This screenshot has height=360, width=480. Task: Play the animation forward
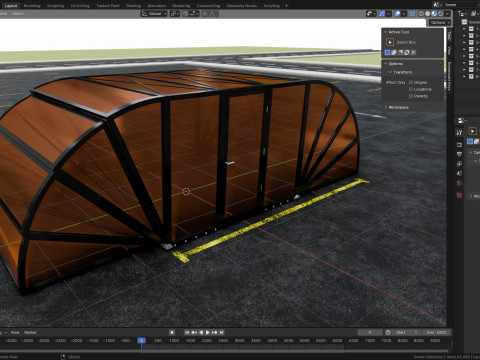(x=207, y=332)
